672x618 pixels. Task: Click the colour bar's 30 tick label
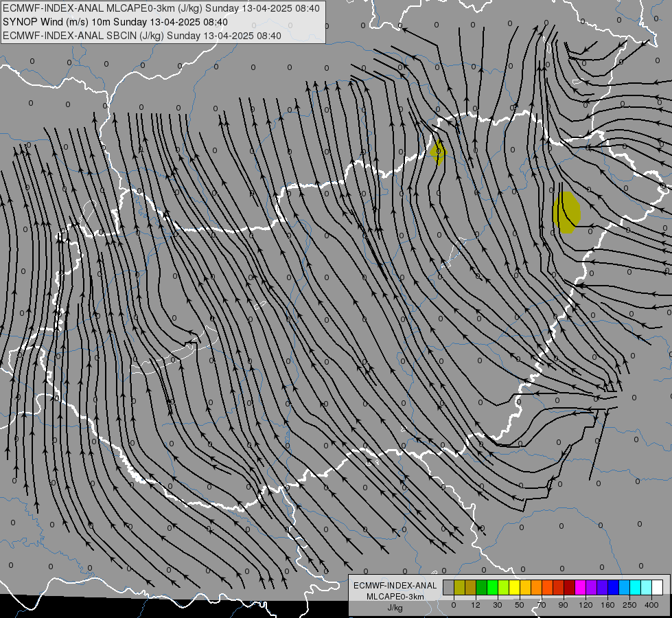click(x=498, y=606)
